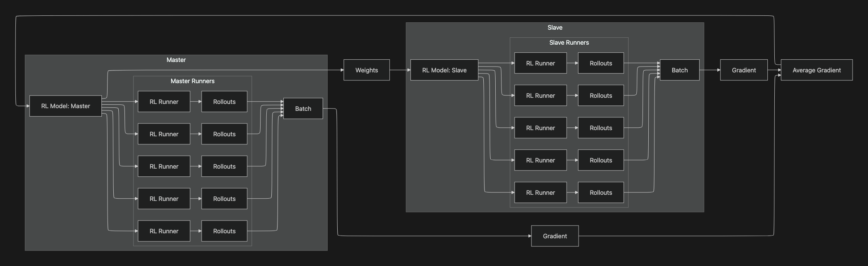Image resolution: width=868 pixels, height=266 pixels.
Task: Click the Master group title
Action: pyautogui.click(x=176, y=60)
